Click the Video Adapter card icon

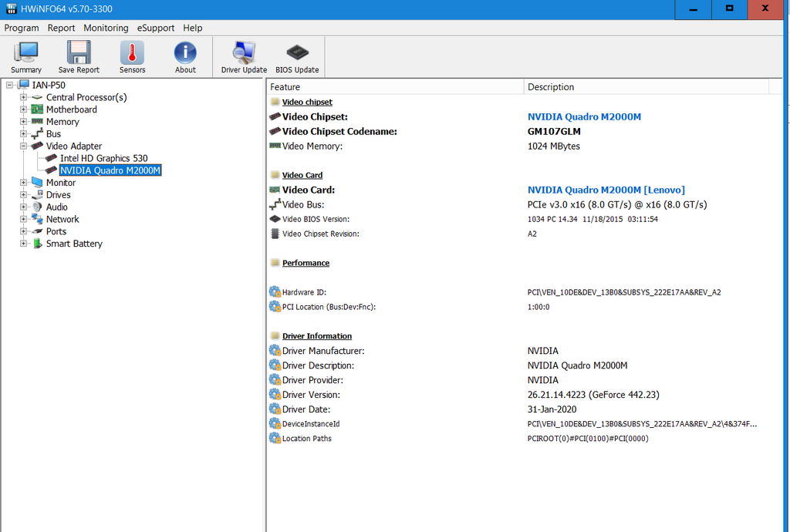pyautogui.click(x=37, y=146)
